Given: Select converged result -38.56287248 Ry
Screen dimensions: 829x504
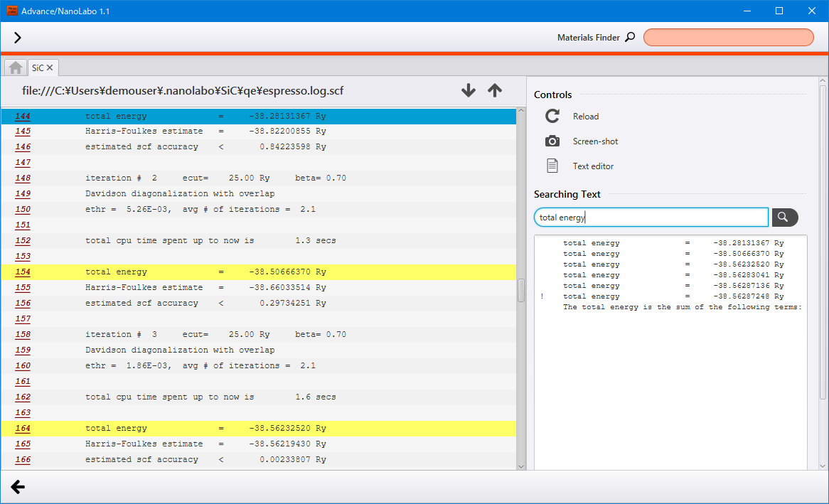Looking at the screenshot, I should point(673,296).
